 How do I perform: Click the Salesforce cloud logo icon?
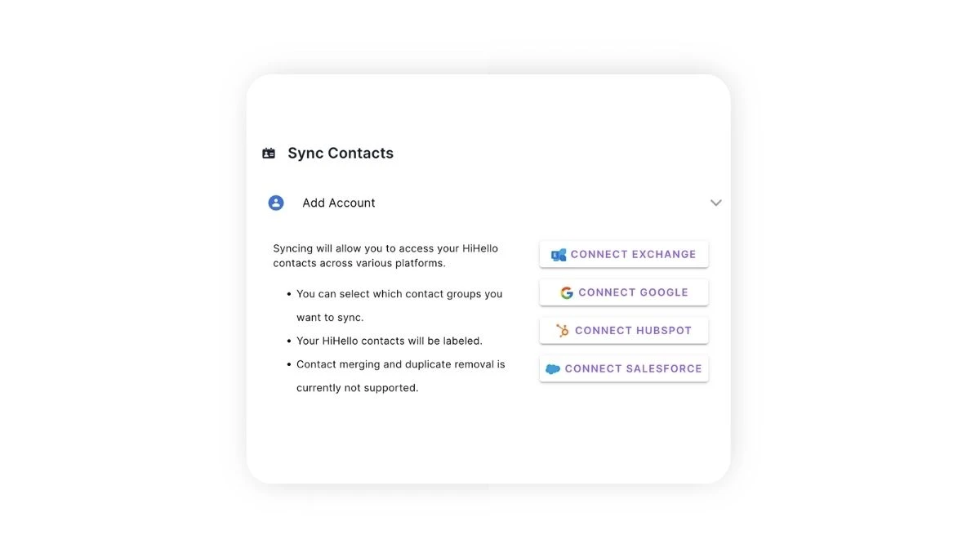[x=553, y=368]
